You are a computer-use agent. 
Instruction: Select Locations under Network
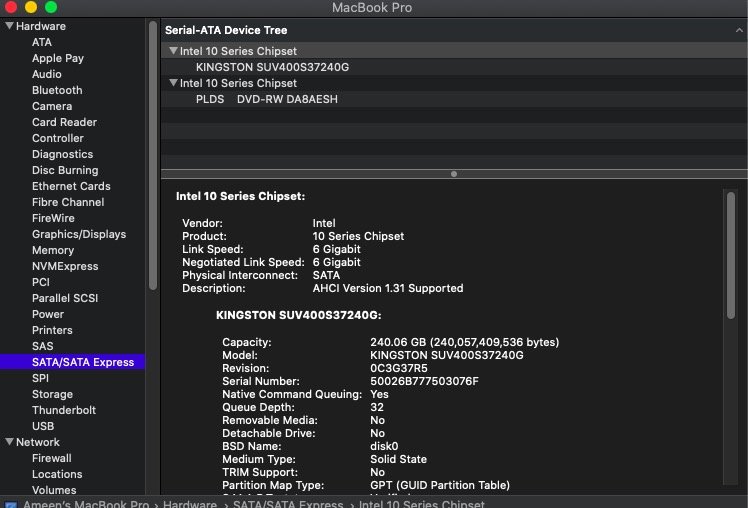[57, 474]
